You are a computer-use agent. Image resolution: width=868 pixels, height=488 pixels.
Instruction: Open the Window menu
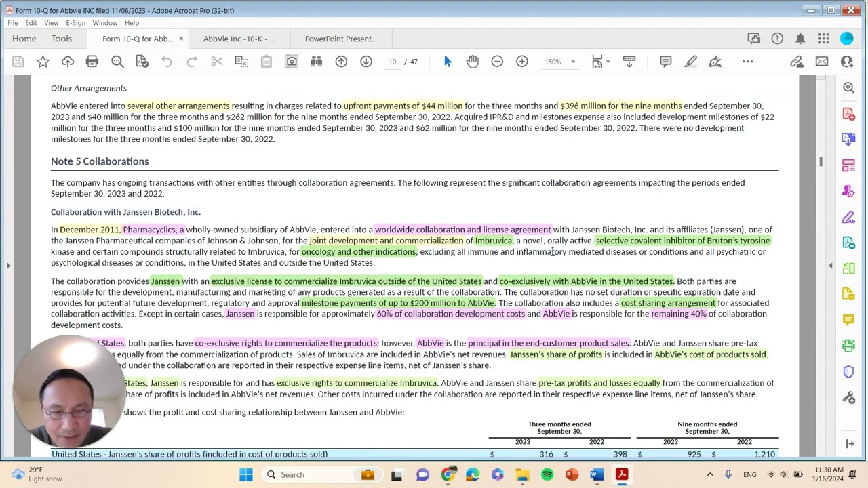[x=105, y=23]
